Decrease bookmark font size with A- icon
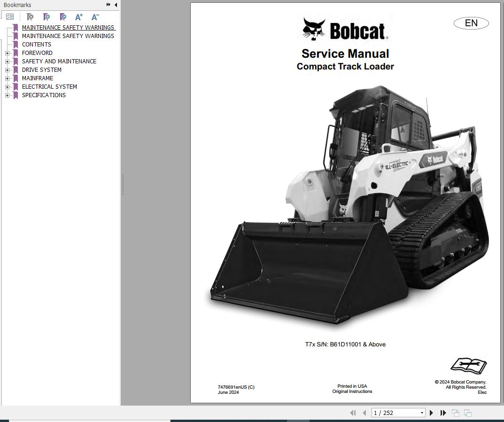This screenshot has height=422, width=504. 95,17
